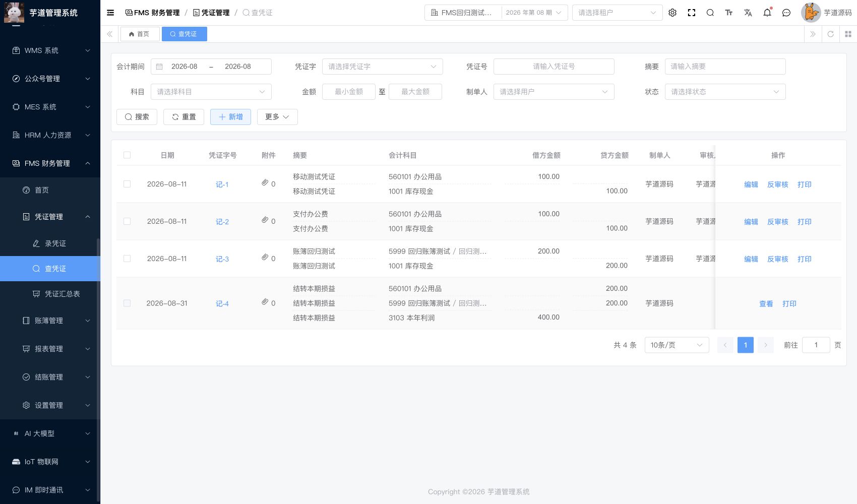Check the row for voucher 记-4
The image size is (857, 504).
[x=127, y=303]
